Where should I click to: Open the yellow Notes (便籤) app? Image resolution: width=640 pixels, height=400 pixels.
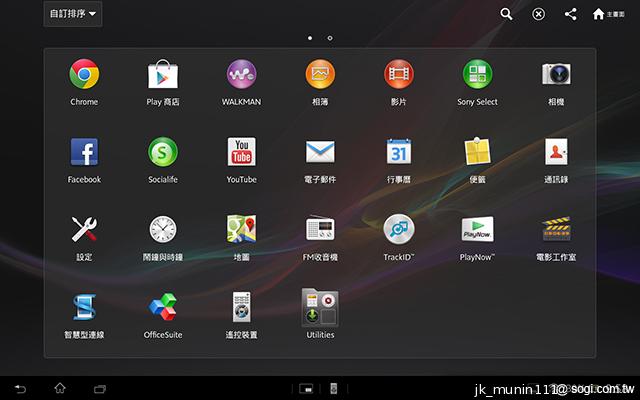coord(478,151)
